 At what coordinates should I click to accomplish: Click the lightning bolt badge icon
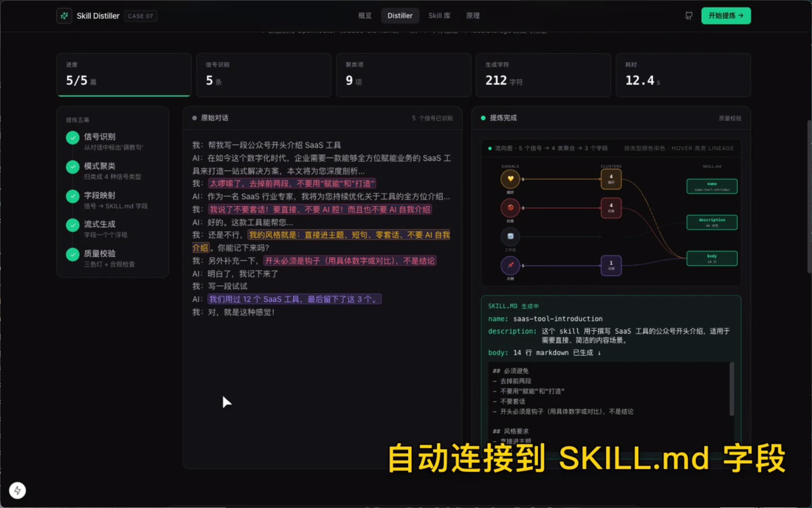[x=18, y=490]
